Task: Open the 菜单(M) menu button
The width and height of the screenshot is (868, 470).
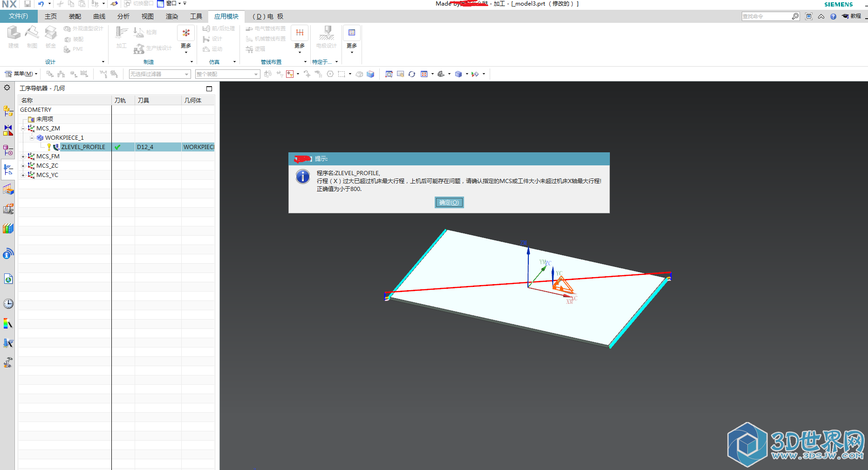Action: click(x=21, y=74)
